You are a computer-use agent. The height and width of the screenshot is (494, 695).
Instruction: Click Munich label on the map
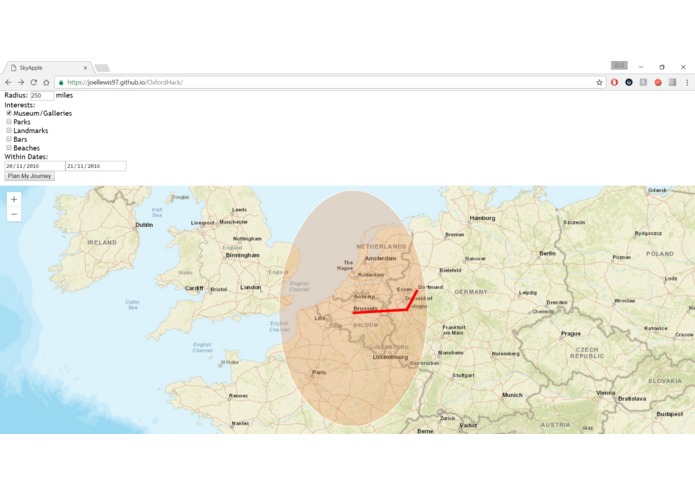[x=512, y=394]
